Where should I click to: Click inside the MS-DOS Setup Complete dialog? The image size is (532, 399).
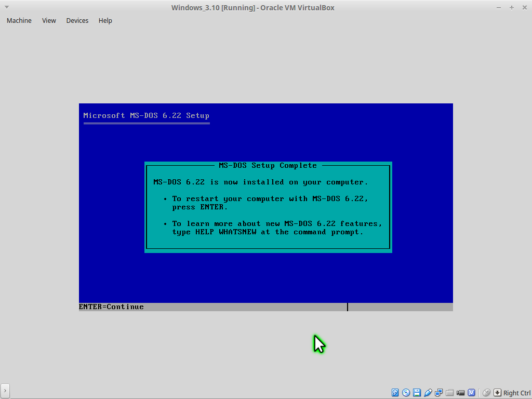(268, 208)
